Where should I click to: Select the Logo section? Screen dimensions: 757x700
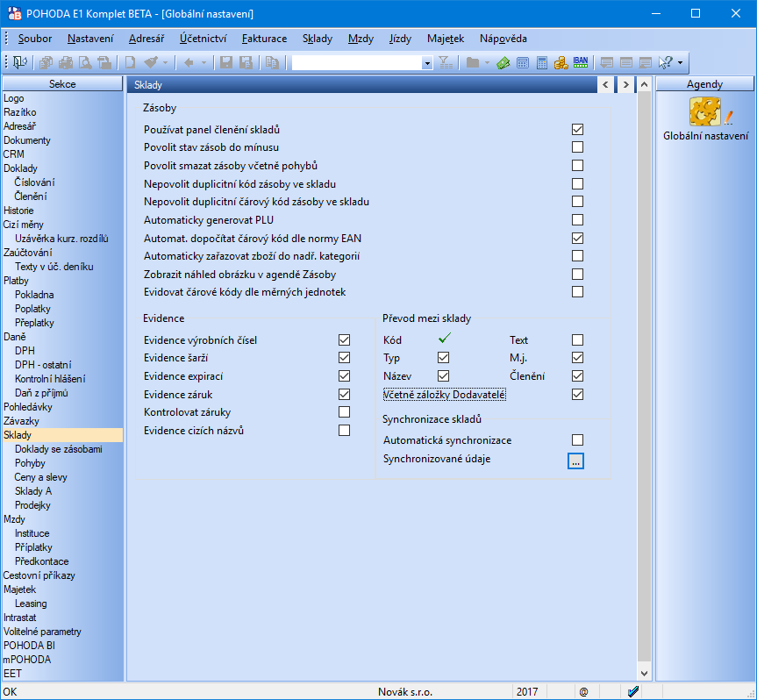pyautogui.click(x=13, y=98)
